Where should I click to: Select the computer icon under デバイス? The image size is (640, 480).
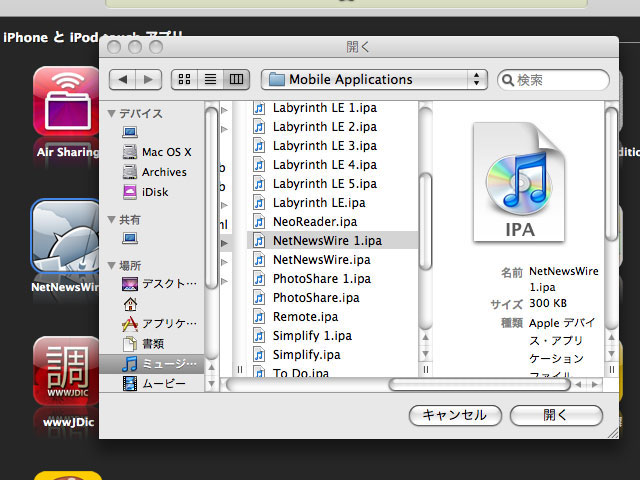pyautogui.click(x=130, y=132)
